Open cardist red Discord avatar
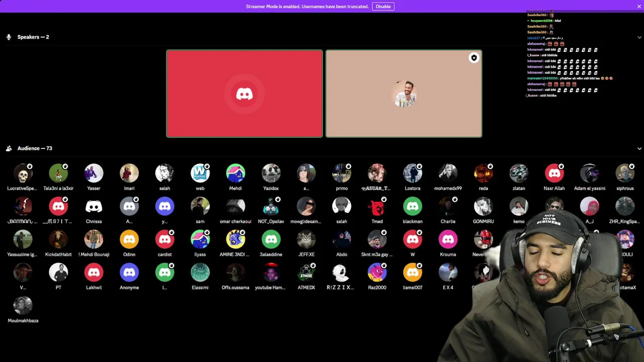The width and height of the screenshot is (644, 362). pyautogui.click(x=165, y=239)
